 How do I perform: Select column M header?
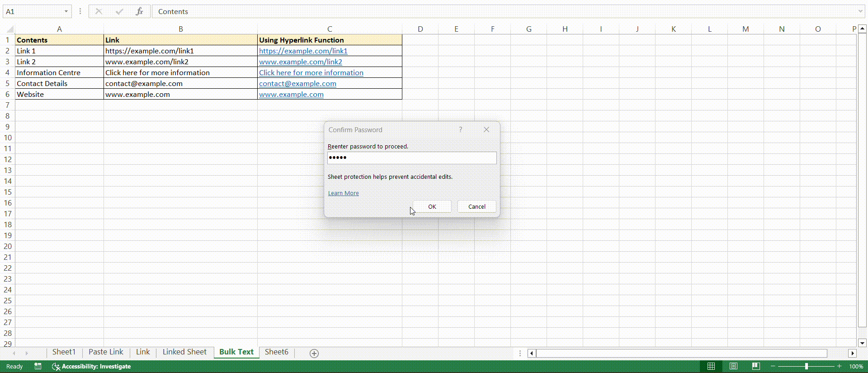coord(745,29)
